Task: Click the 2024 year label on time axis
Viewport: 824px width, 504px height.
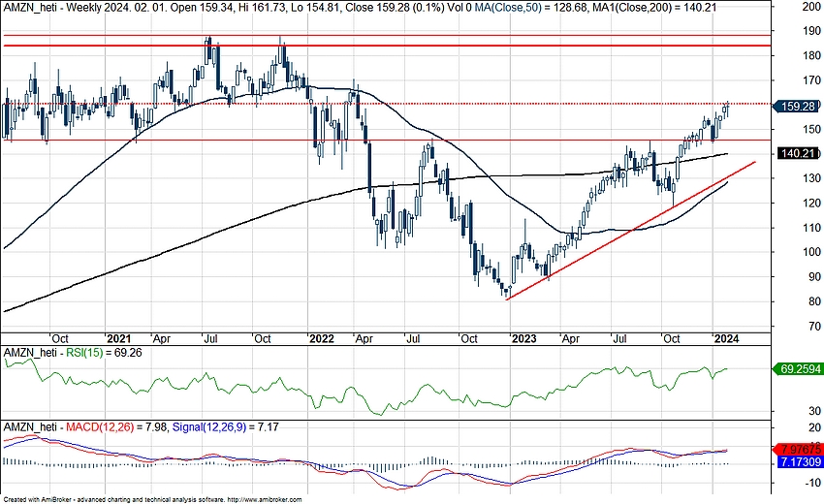Action: [726, 338]
